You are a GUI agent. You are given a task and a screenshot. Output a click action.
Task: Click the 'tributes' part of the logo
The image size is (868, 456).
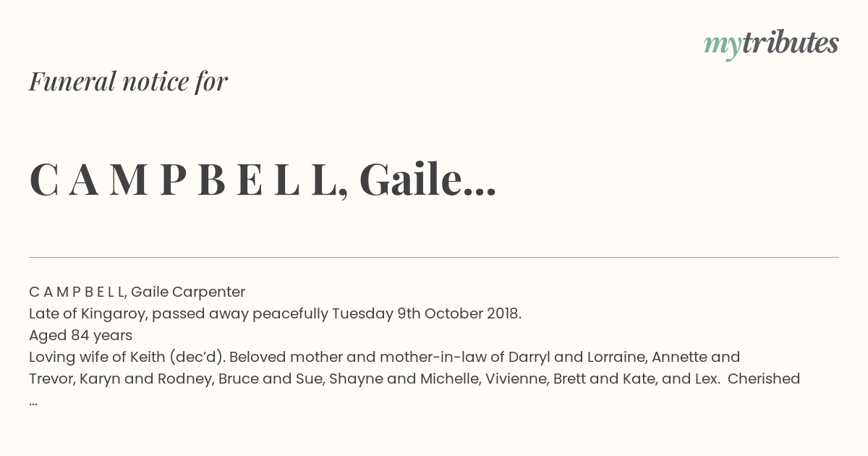791,43
